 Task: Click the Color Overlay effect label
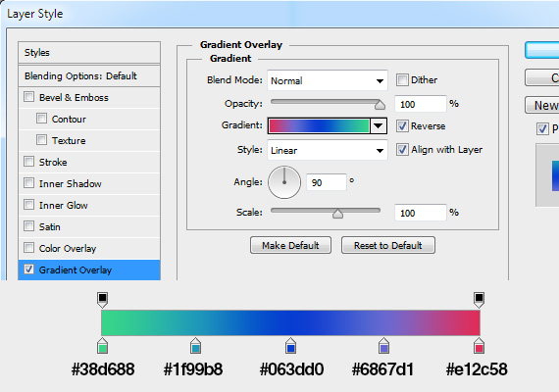tap(68, 248)
